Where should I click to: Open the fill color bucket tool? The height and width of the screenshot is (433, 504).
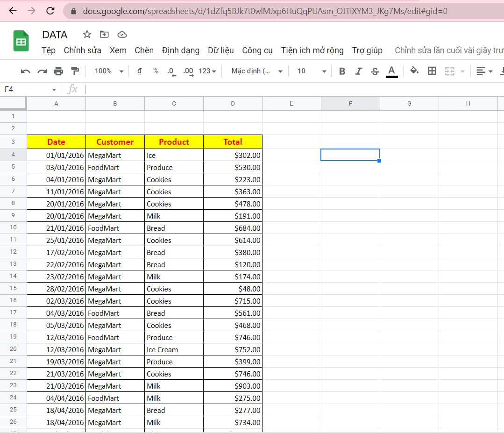point(414,71)
